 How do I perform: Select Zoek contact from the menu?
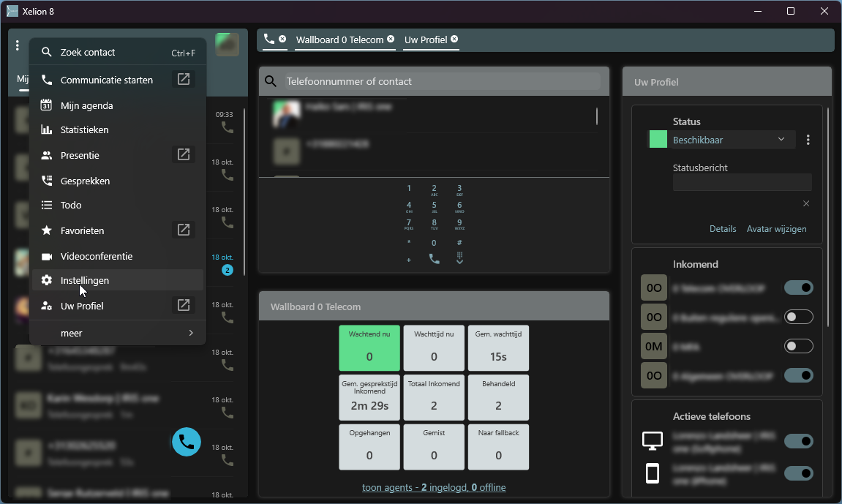pyautogui.click(x=118, y=52)
